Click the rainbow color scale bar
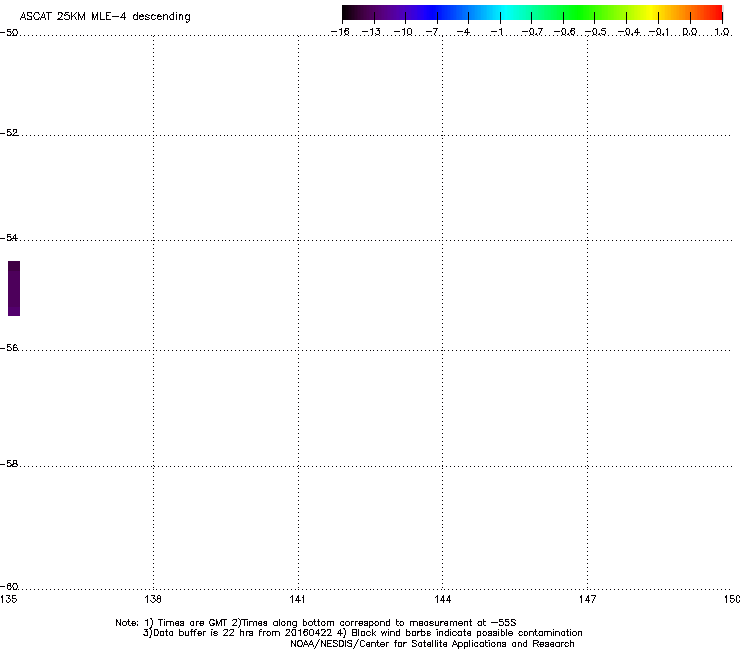 click(532, 12)
